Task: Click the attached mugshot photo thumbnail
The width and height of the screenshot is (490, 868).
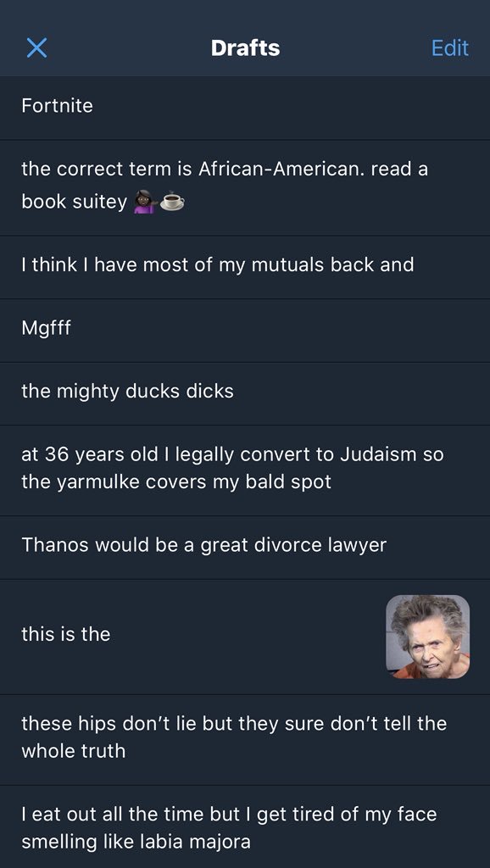Action: [427, 637]
